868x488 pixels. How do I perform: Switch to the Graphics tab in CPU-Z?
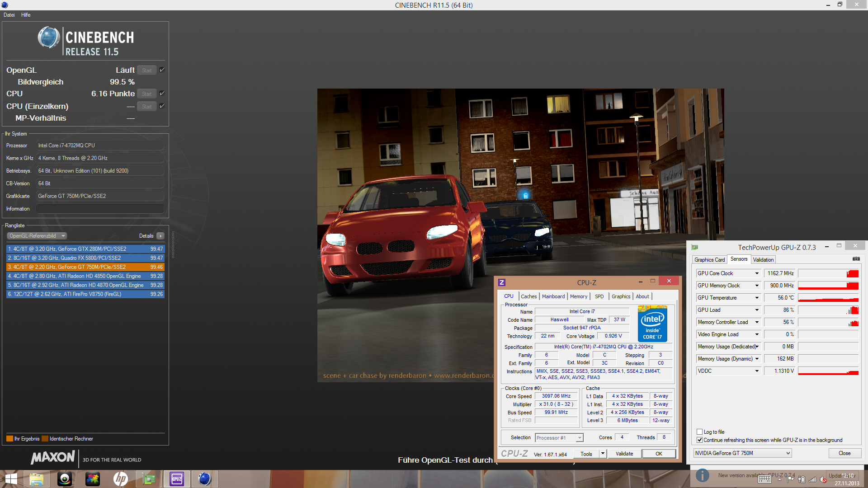coord(621,296)
